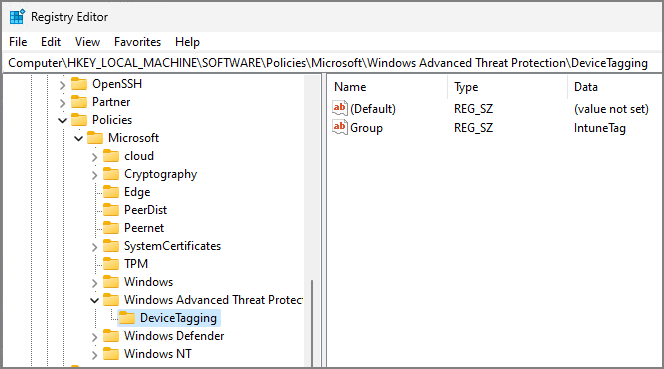Click the Windows NT folder icon
The height and width of the screenshot is (369, 664).
[x=111, y=354]
